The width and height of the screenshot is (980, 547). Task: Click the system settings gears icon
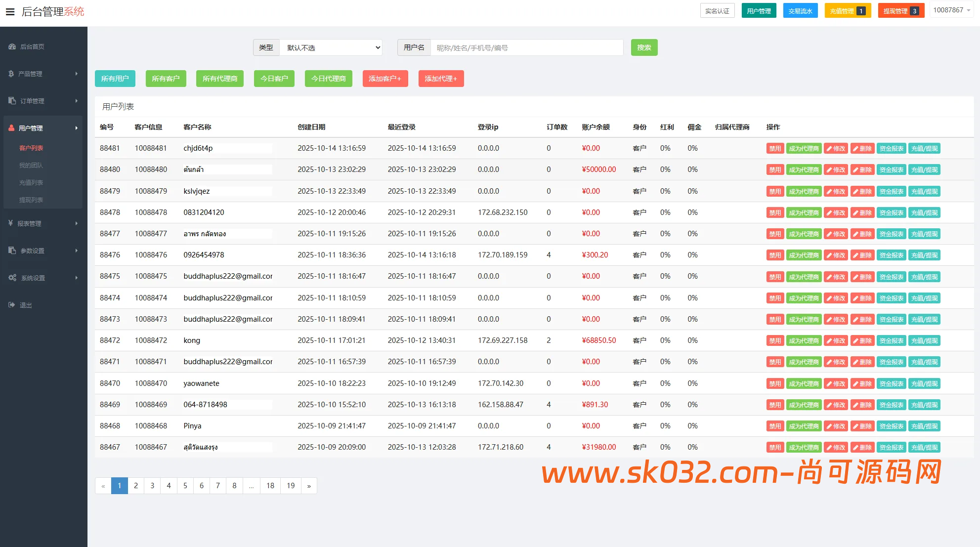(x=12, y=278)
